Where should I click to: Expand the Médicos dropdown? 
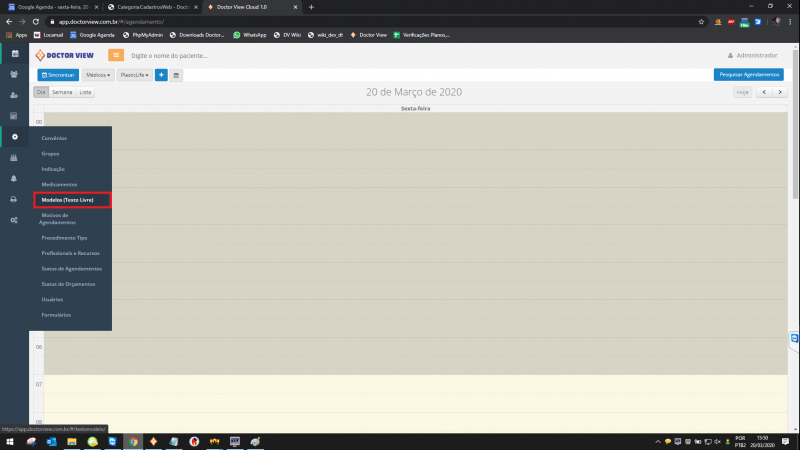(x=98, y=75)
